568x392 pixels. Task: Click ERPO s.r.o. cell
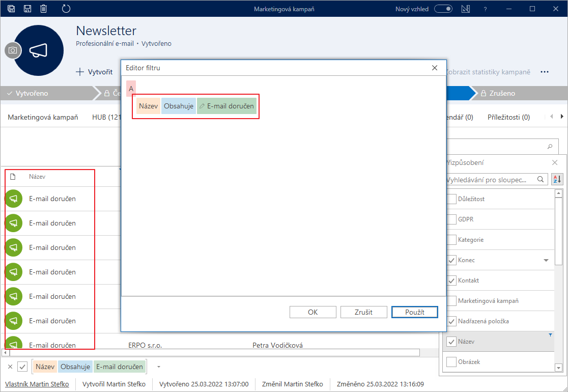145,345
